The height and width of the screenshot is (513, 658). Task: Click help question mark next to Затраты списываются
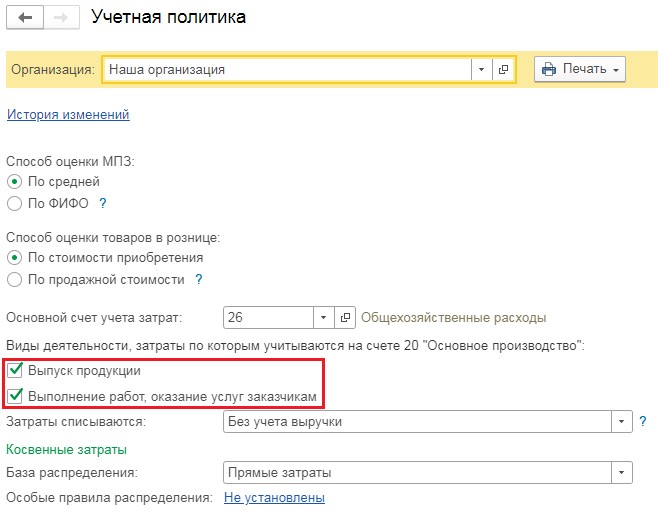pyautogui.click(x=643, y=421)
